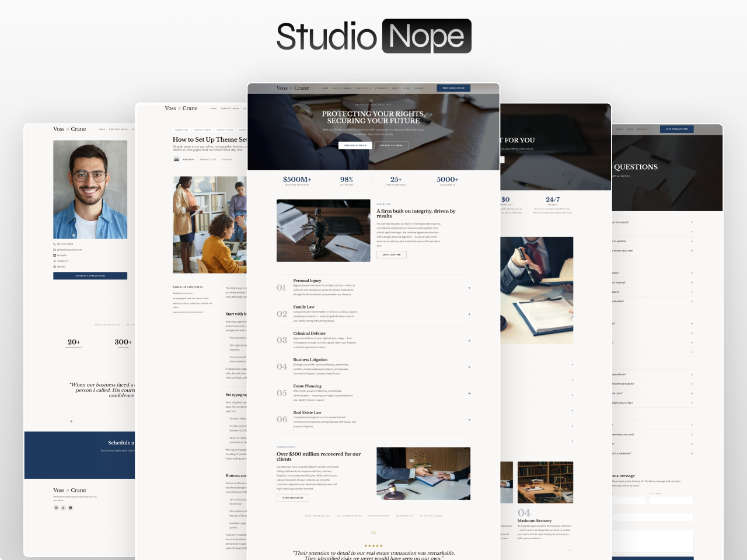Open Practice Areas in center page navbar
Screen dimensions: 747x560
342,88
